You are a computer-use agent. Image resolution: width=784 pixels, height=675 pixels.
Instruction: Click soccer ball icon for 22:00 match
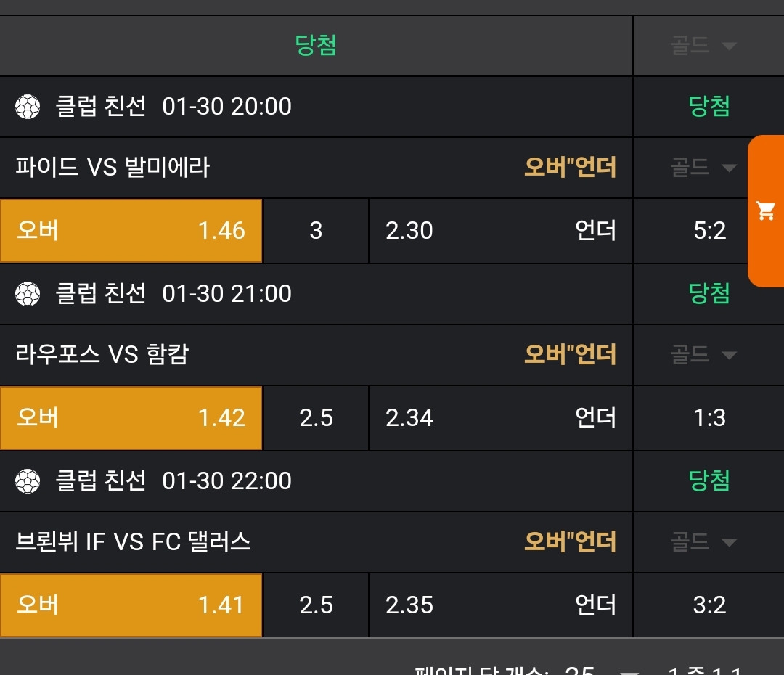28,481
